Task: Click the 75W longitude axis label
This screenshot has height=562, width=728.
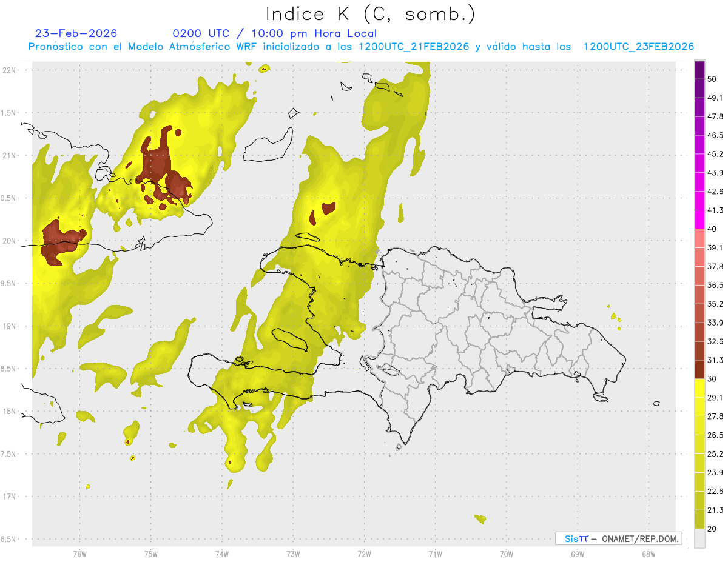Action: (151, 554)
